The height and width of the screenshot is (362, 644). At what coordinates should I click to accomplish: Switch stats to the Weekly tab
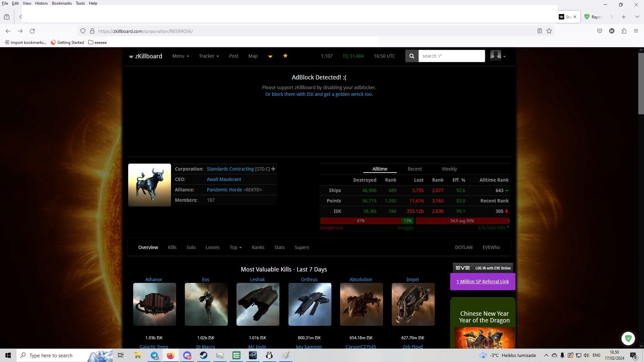point(449,169)
